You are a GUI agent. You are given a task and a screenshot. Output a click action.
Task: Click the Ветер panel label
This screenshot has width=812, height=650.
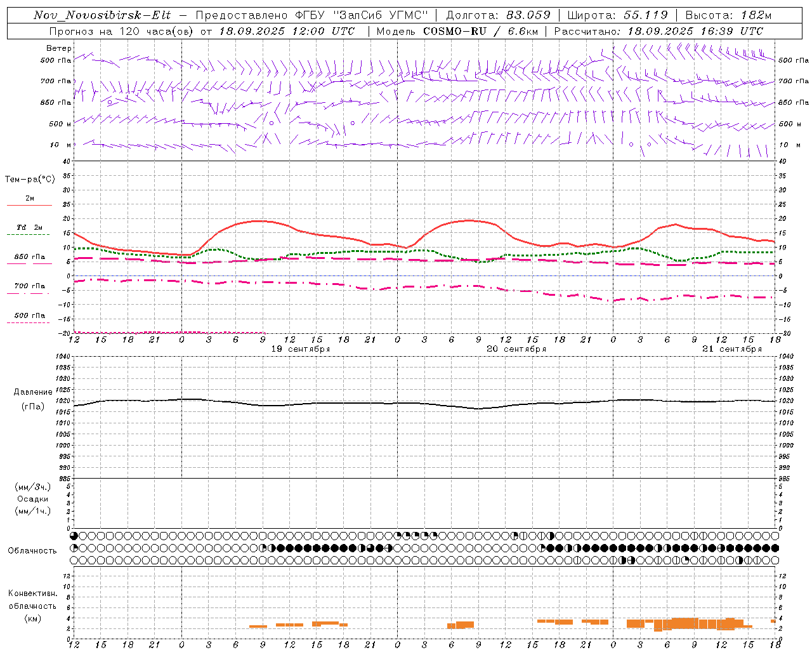[x=59, y=48]
